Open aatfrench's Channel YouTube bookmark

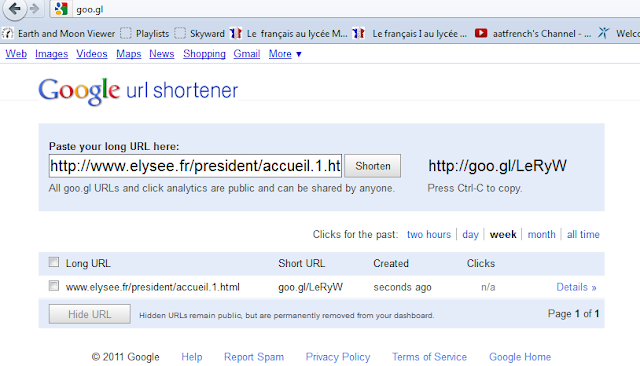(533, 33)
